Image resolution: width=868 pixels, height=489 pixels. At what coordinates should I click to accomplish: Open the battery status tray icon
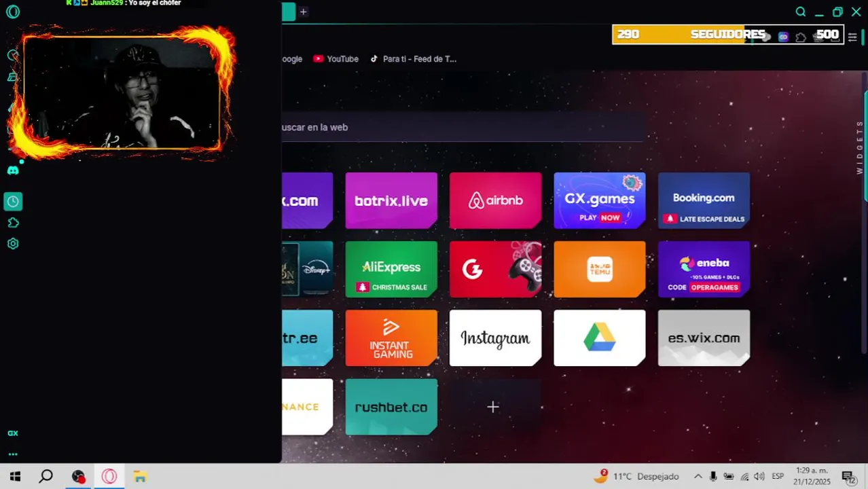(729, 476)
